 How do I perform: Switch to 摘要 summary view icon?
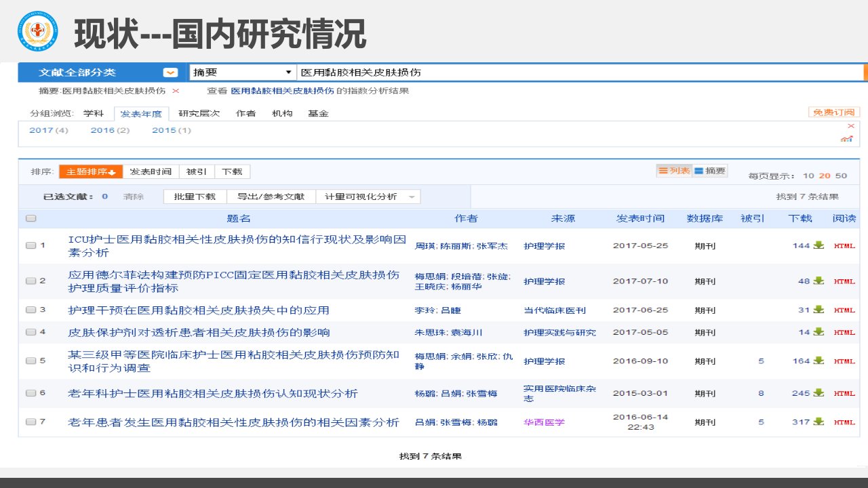[x=709, y=171]
